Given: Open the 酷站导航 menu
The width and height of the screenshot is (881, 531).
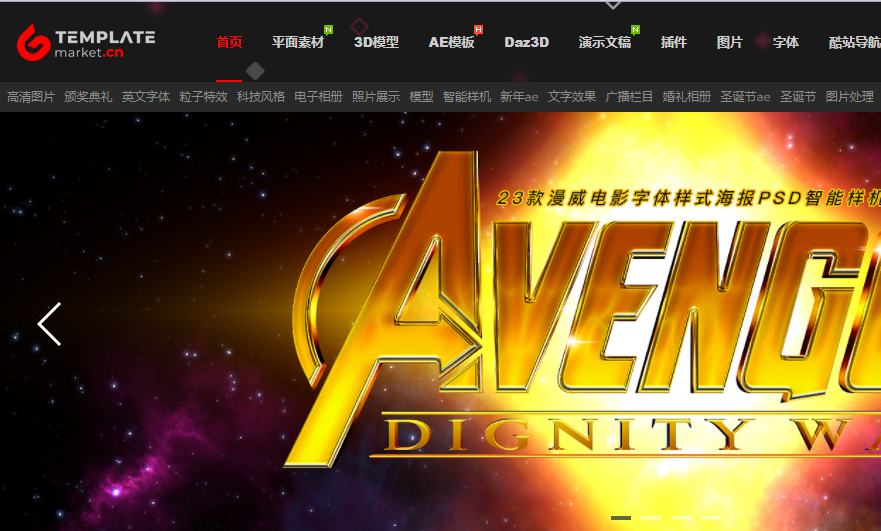Looking at the screenshot, I should click(x=855, y=42).
